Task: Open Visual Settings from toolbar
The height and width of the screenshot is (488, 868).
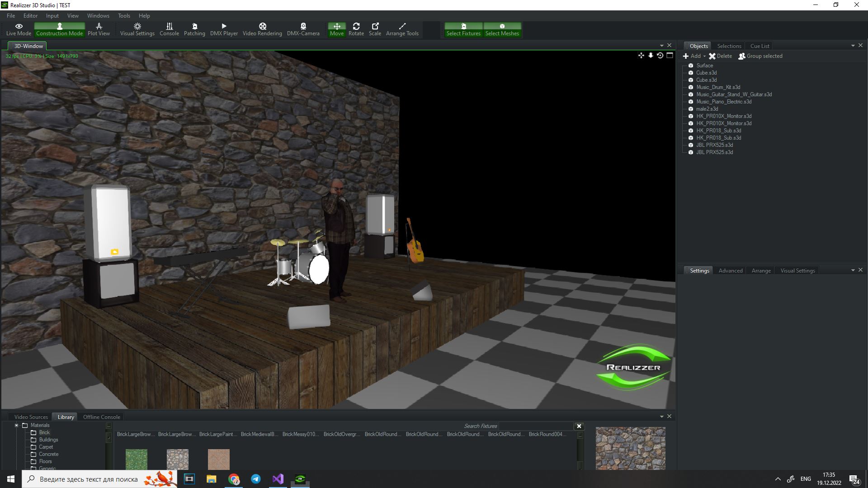Action: point(137,29)
